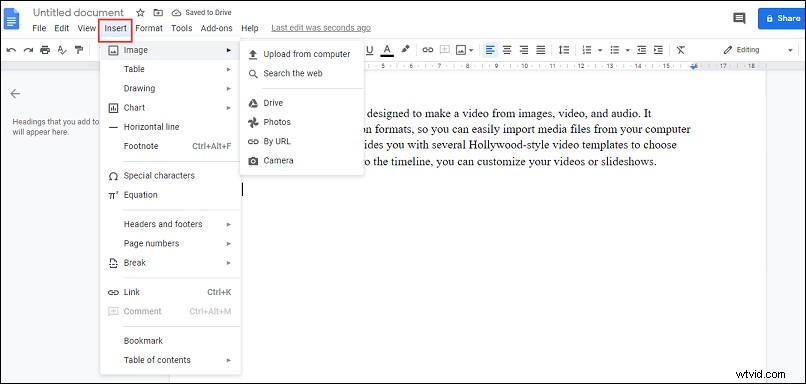
Task: Open the highlight color tool
Action: pos(405,50)
